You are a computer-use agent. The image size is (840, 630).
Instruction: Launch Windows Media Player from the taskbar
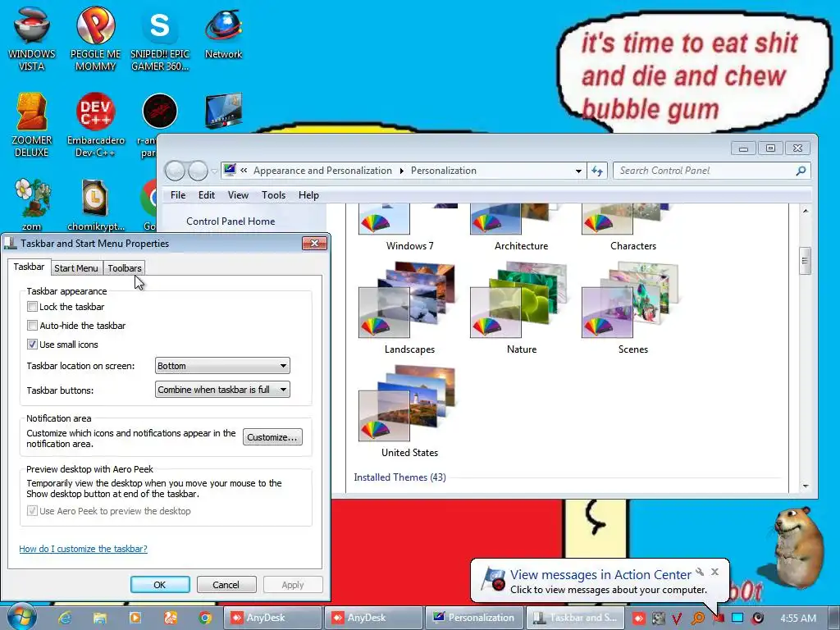point(135,618)
